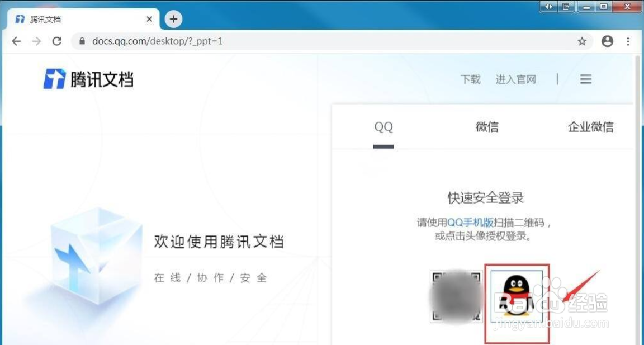Switch to the 微信 login tab
Viewport: 644px width, 345px height.
487,127
